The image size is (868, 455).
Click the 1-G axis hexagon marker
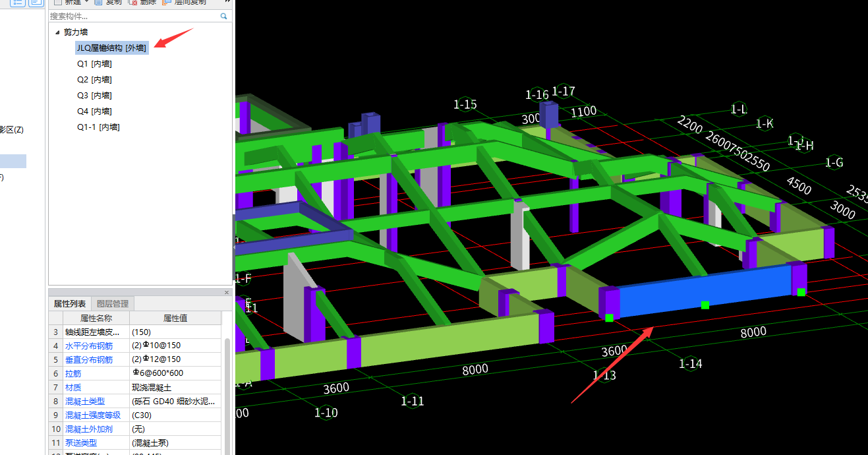coord(834,162)
